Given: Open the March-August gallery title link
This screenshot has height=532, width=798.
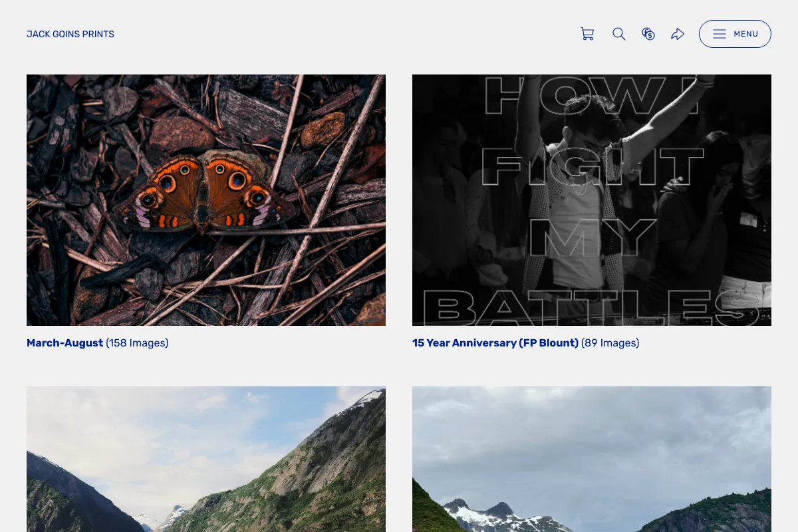Looking at the screenshot, I should 65,343.
